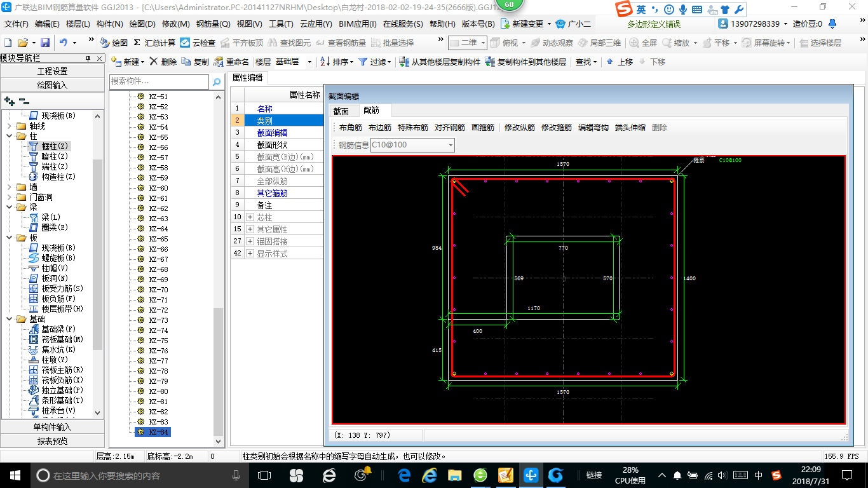Click the collapse-all tree minus icon
The image size is (868, 488).
pyautogui.click(x=24, y=101)
